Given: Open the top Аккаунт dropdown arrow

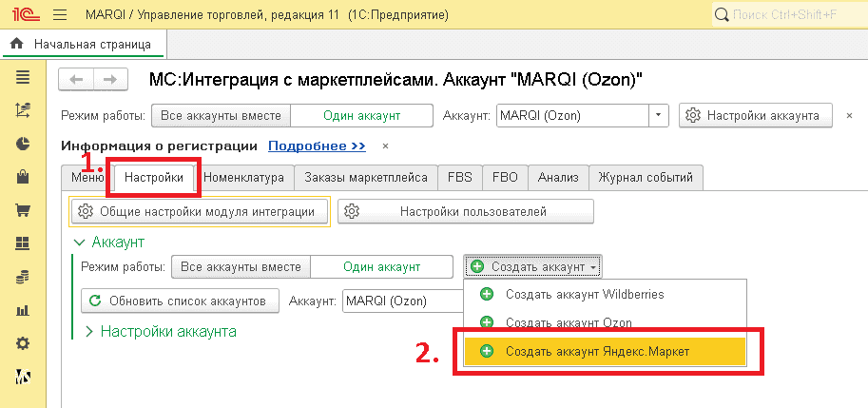Looking at the screenshot, I should click(658, 116).
